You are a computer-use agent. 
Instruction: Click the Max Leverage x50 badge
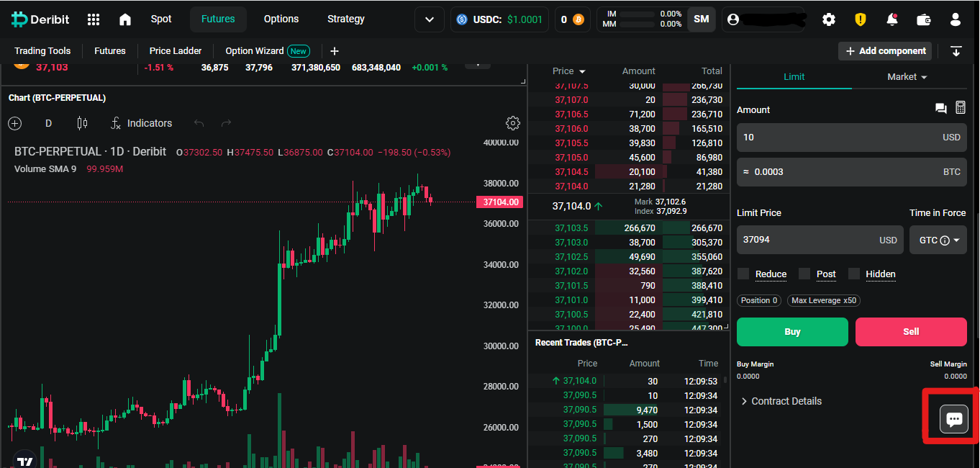(x=824, y=300)
